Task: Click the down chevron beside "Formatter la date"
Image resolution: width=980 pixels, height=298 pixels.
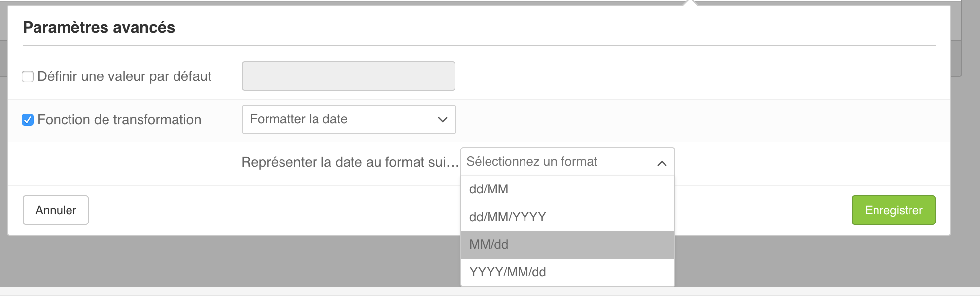Action: point(442,120)
